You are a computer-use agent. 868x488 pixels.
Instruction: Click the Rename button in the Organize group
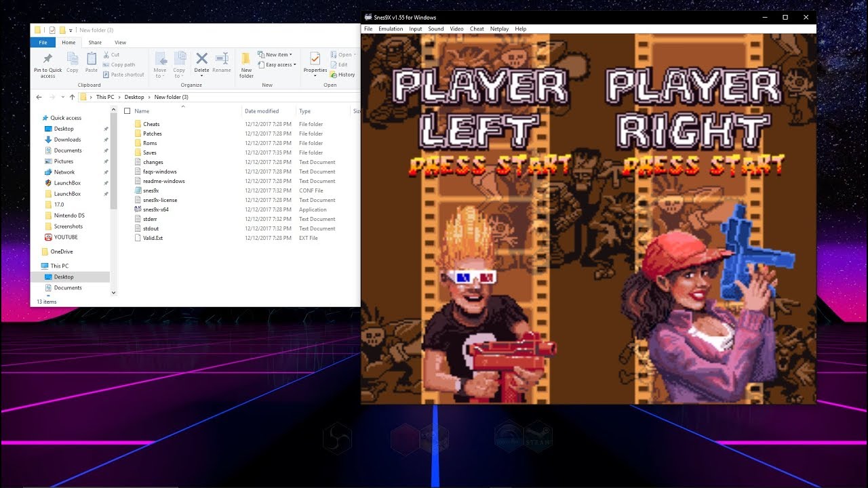pos(222,62)
